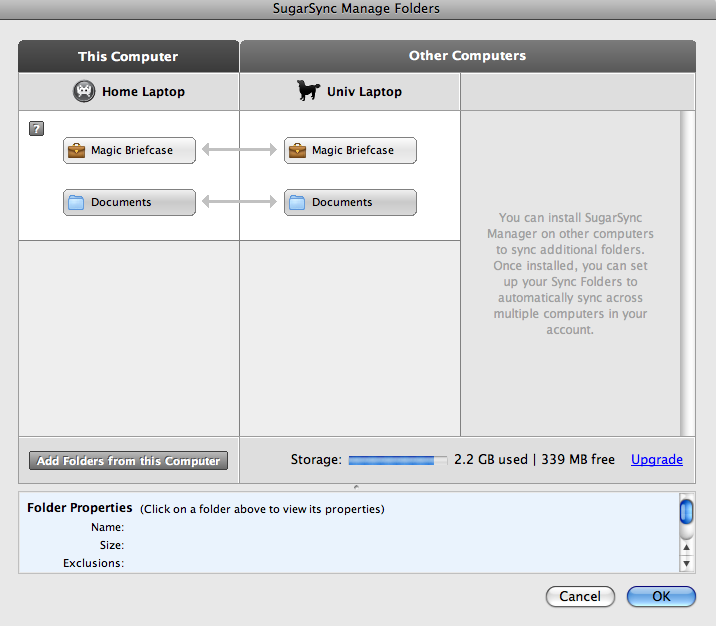The width and height of the screenshot is (716, 626).
Task: Click the Other Computers header tab
Action: coord(468,56)
